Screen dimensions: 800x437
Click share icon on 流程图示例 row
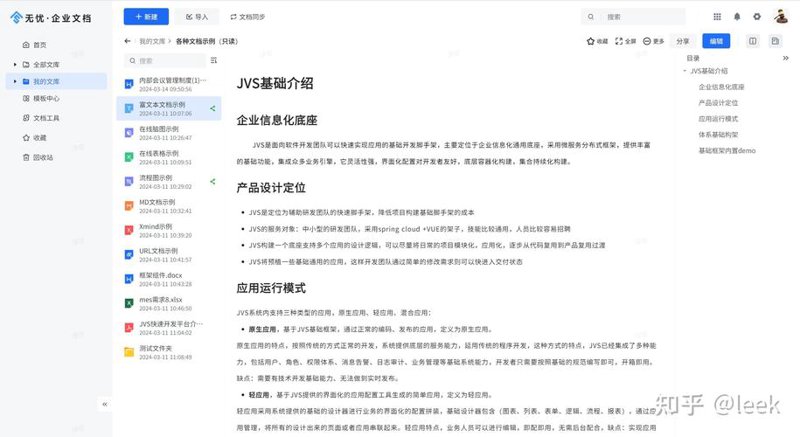[x=213, y=182]
